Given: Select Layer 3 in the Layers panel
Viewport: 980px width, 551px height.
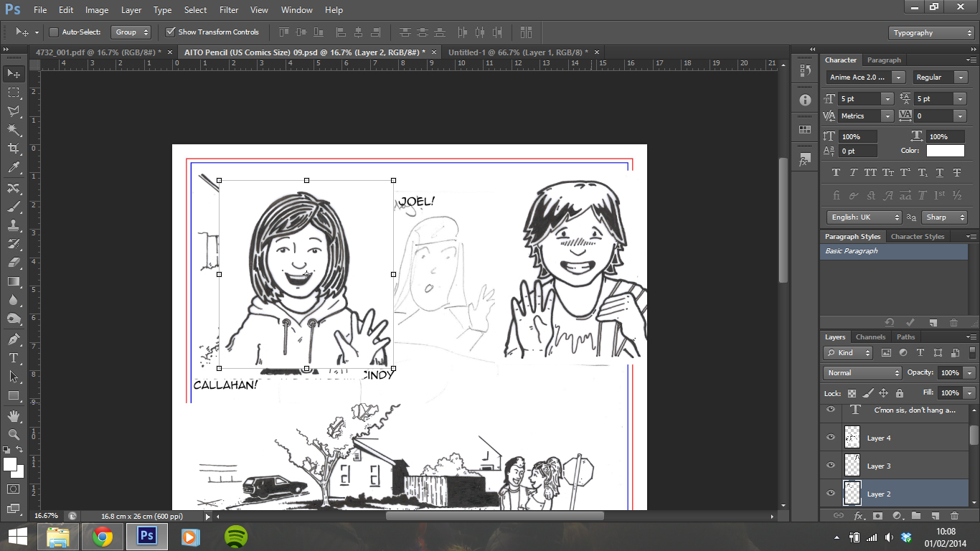Looking at the screenshot, I should pos(879,466).
